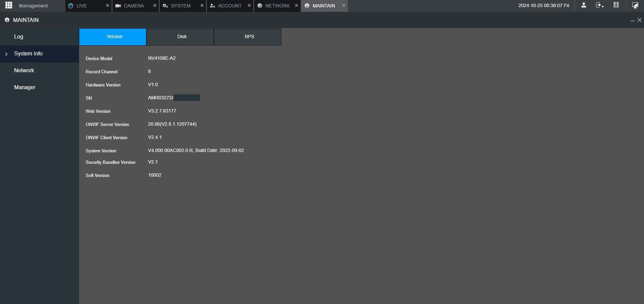The image size is (644, 304).
Task: Close the NETWORK tab
Action: [297, 5]
